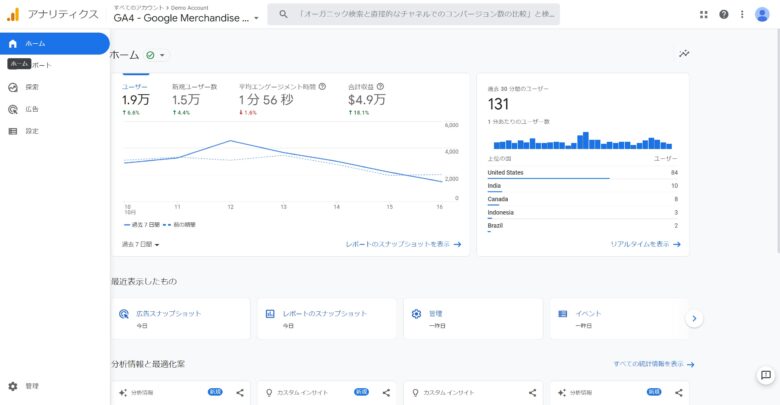Share the fourth analytics insight card
The height and width of the screenshot is (405, 780).
(679, 393)
